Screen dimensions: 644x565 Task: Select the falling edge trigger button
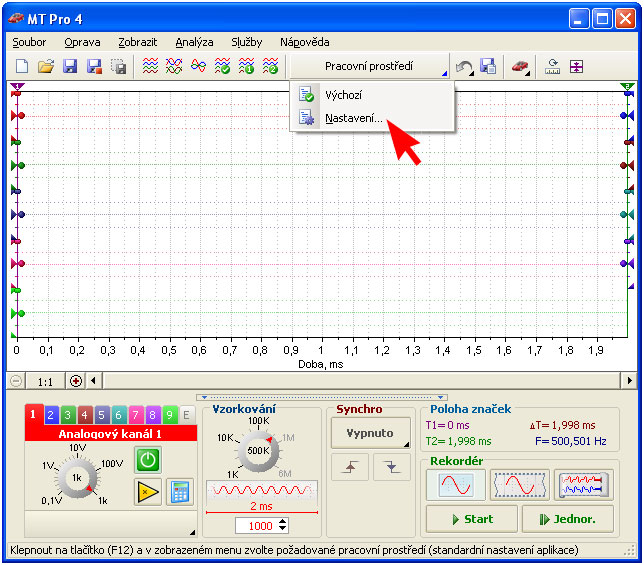[392, 467]
